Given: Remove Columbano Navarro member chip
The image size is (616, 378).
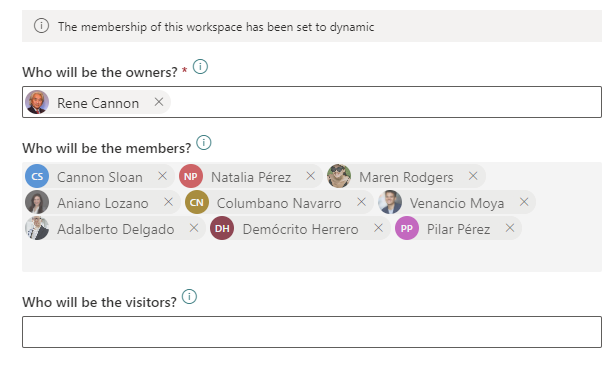Looking at the screenshot, I should click(361, 202).
